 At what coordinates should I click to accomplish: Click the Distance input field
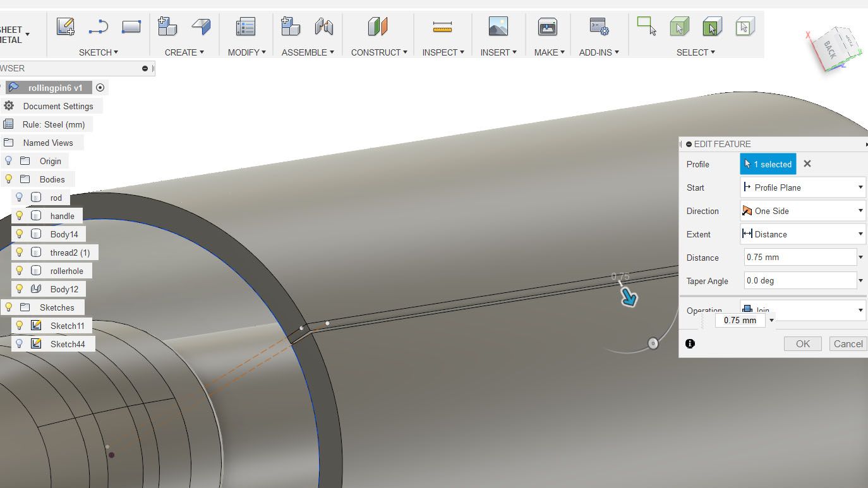(x=800, y=258)
